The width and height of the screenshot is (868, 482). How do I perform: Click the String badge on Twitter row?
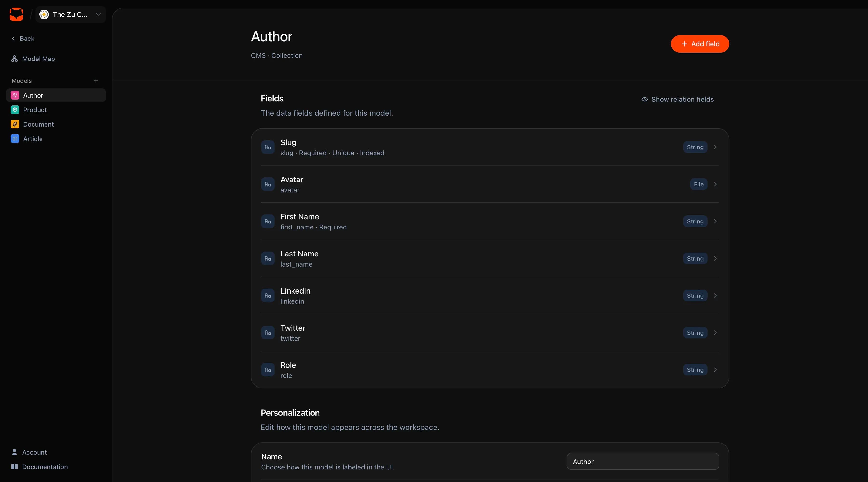pyautogui.click(x=695, y=333)
